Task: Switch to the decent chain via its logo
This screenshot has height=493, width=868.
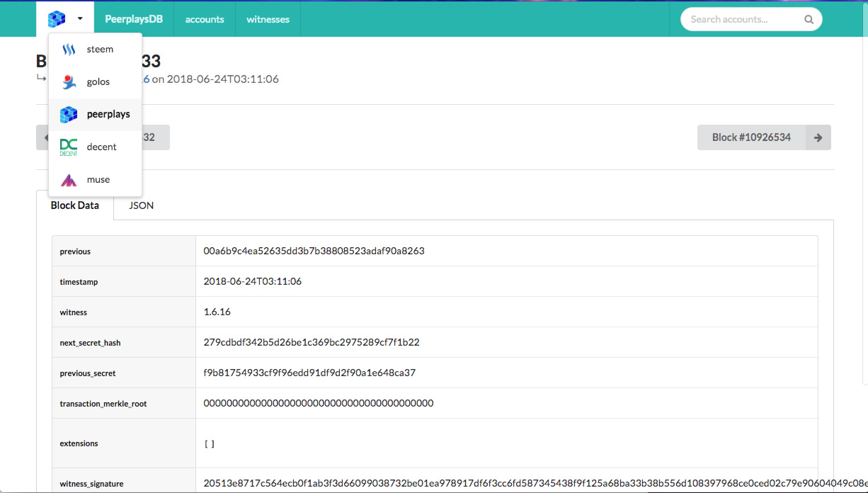Action: [69, 147]
